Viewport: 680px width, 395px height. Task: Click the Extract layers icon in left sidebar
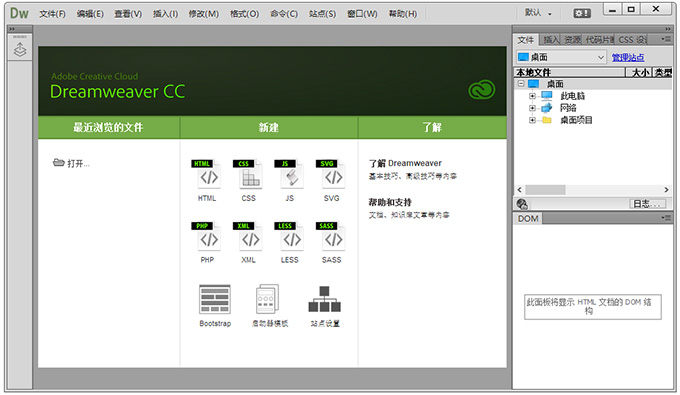click(x=20, y=50)
